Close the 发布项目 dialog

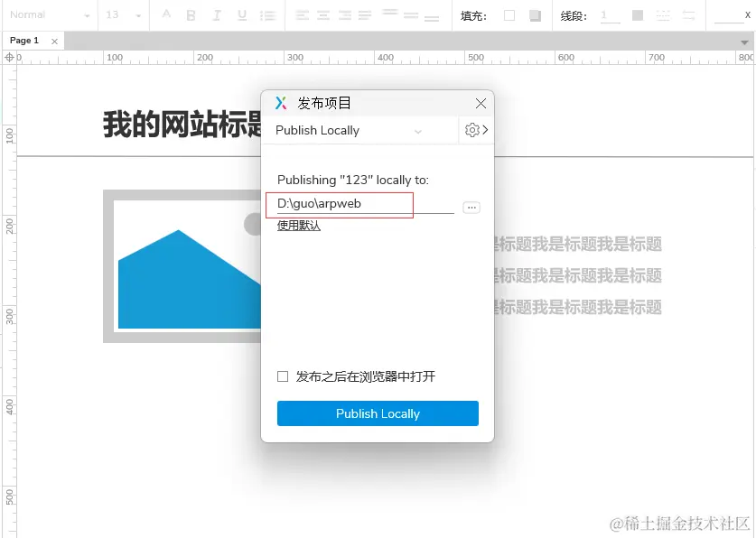(481, 104)
